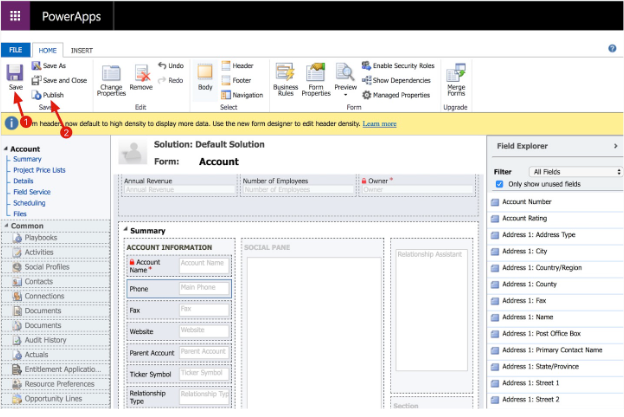
Task: Click Enable Security Roles
Action: [398, 66]
